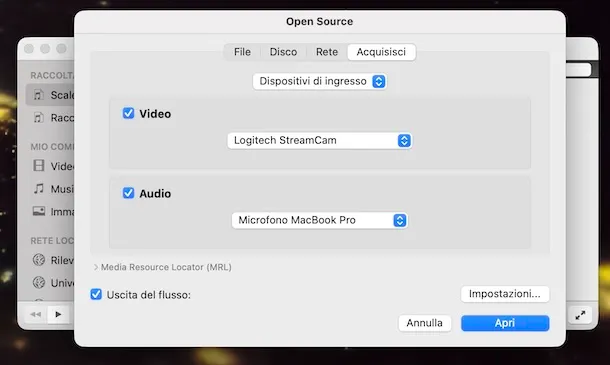Switch to the Disco tab
This screenshot has width=610, height=365.
click(x=283, y=52)
